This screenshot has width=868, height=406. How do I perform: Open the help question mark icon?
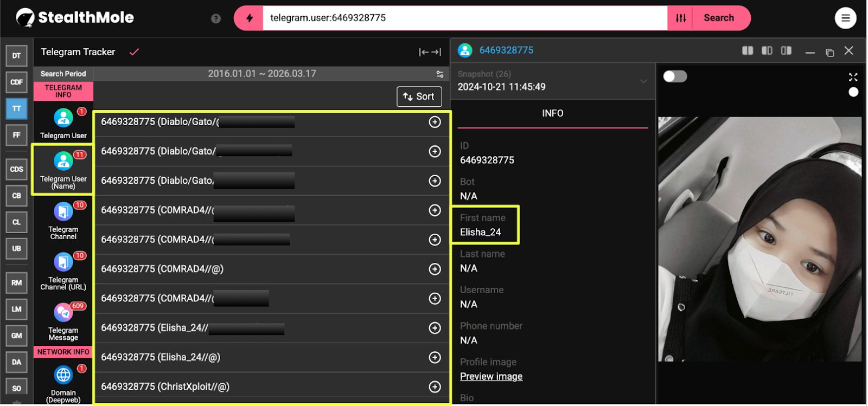click(x=216, y=18)
